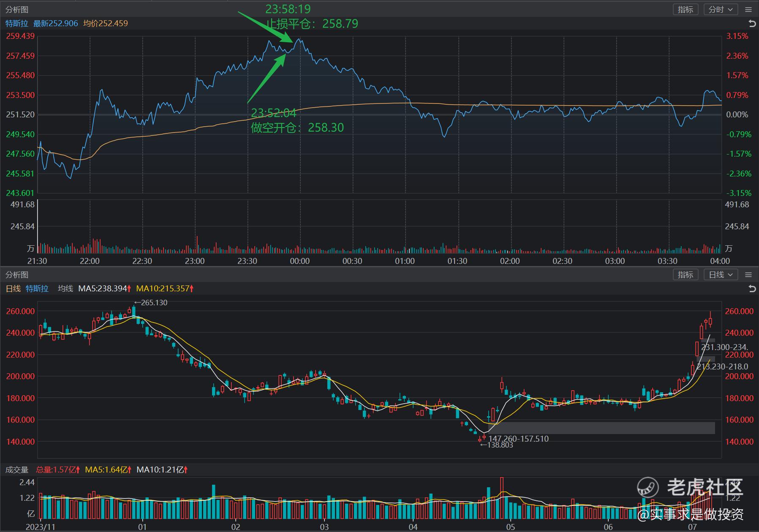The height and width of the screenshot is (532, 759).
Task: Click 均线 moving average label
Action: pyautogui.click(x=65, y=288)
